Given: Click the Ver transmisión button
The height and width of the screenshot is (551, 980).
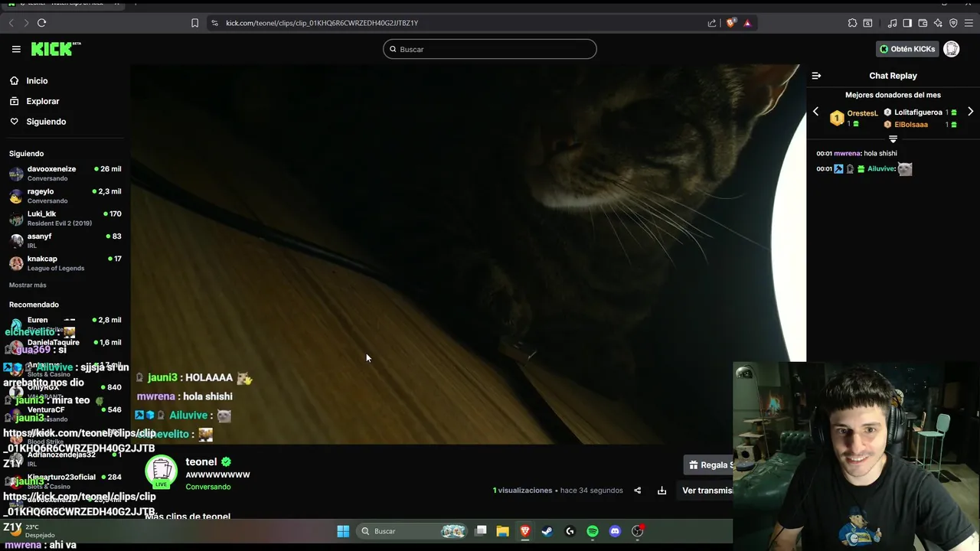Looking at the screenshot, I should pyautogui.click(x=706, y=491).
